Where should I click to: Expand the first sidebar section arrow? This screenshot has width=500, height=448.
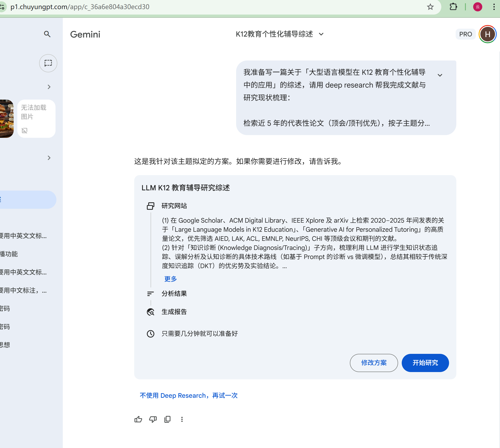[x=49, y=87]
